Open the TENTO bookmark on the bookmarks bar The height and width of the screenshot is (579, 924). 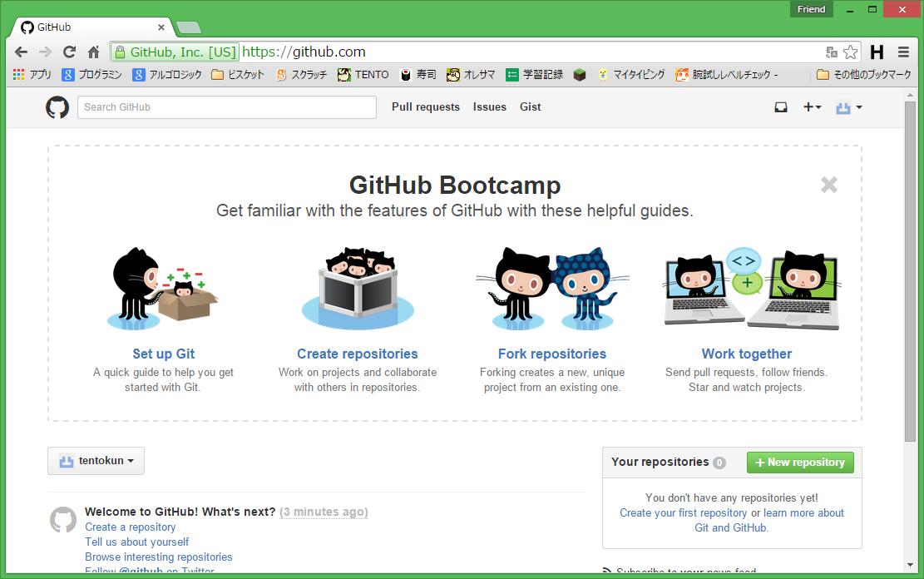click(363, 74)
